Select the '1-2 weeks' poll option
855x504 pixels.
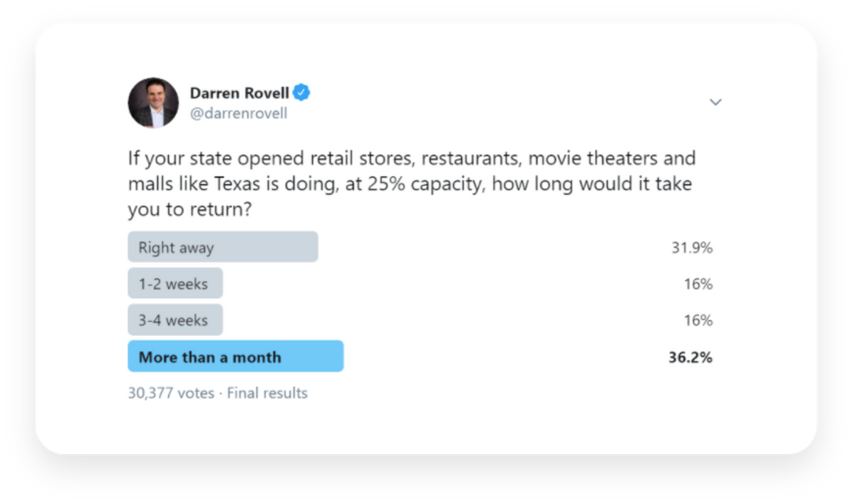pos(175,283)
